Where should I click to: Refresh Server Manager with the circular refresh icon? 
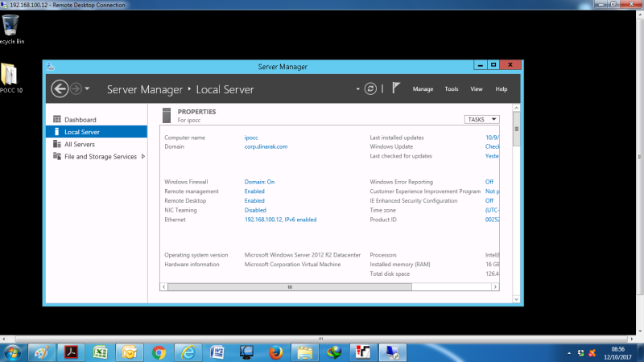pos(370,88)
